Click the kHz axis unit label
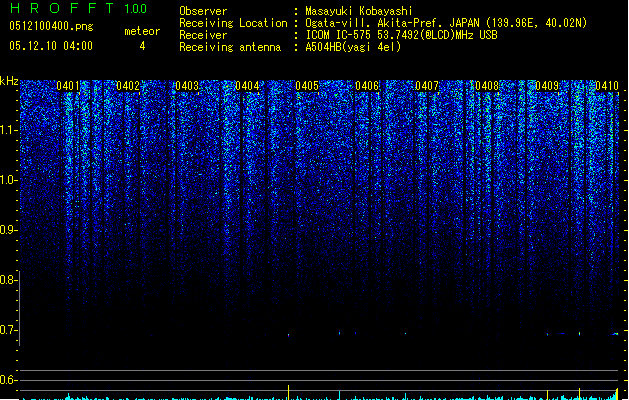This screenshot has height=400, width=629. [9, 81]
